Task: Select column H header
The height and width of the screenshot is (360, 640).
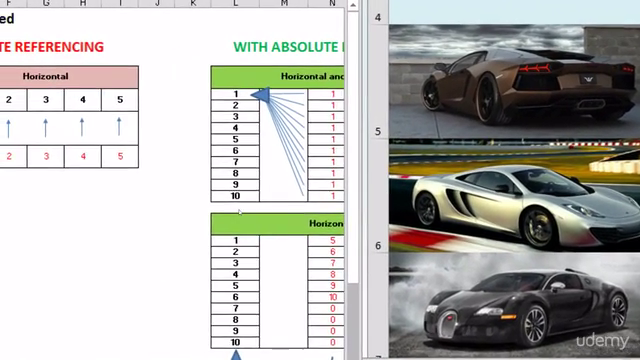Action: click(x=83, y=3)
